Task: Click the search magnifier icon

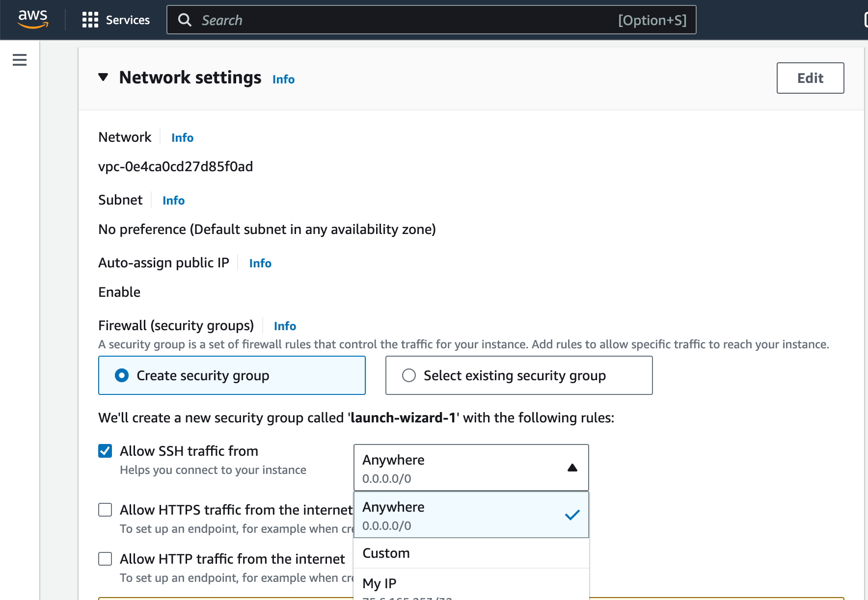Action: tap(185, 20)
